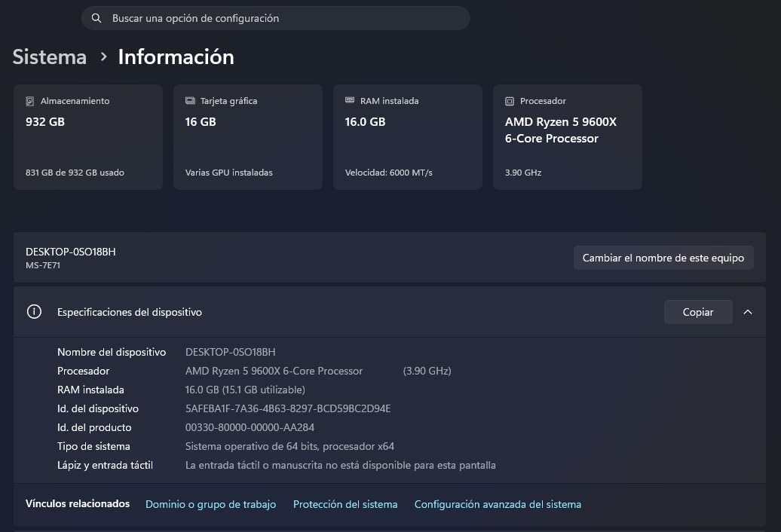Click the text Velocidad: 6000 MT/s

tap(388, 173)
